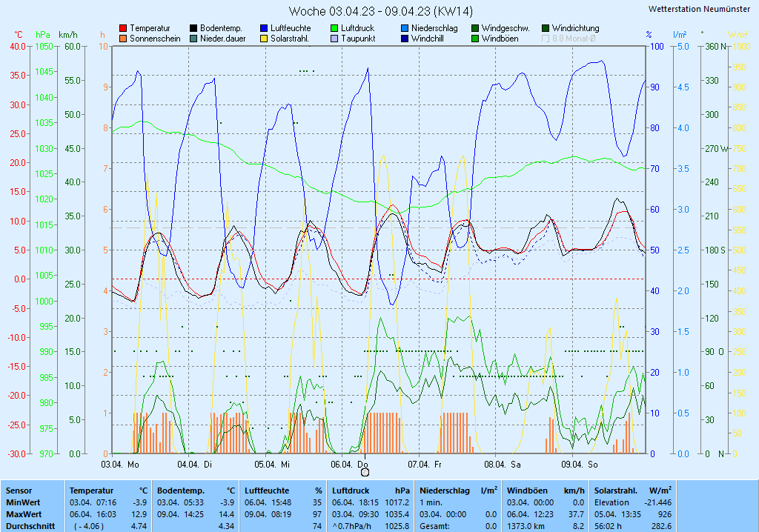Enable the 8.8 Monat-Ø checkbox
The image size is (759, 532).
coord(546,39)
